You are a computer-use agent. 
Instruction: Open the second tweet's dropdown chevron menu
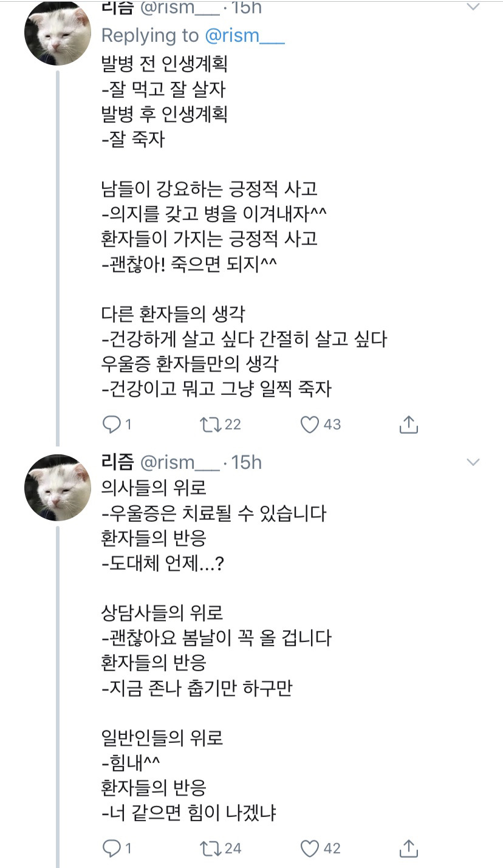pos(473,463)
